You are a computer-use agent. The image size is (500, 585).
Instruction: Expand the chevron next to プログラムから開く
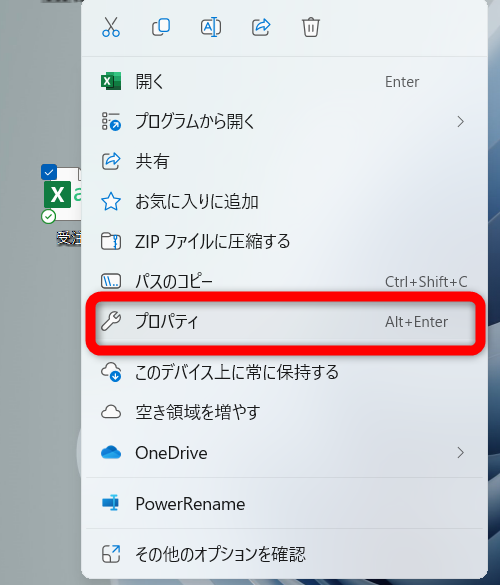click(x=461, y=122)
